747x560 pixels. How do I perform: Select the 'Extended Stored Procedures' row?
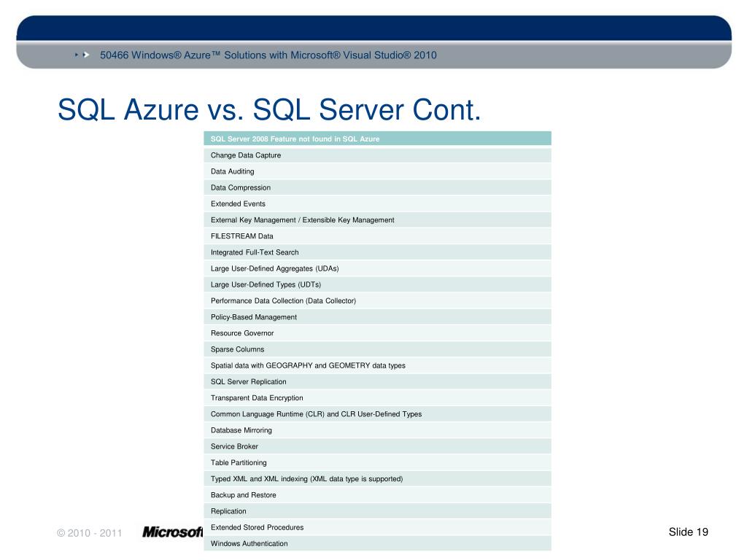(377, 528)
